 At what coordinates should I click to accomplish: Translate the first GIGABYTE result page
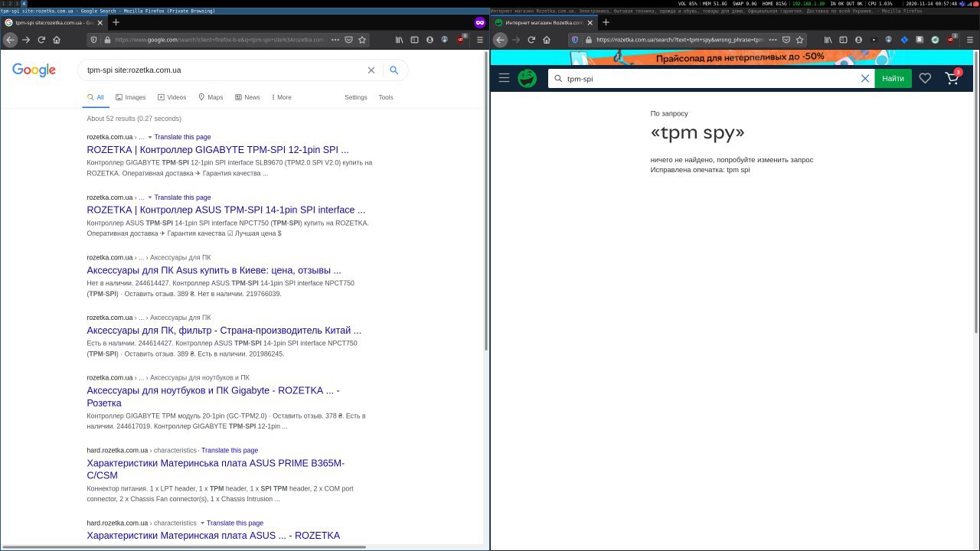pos(182,137)
